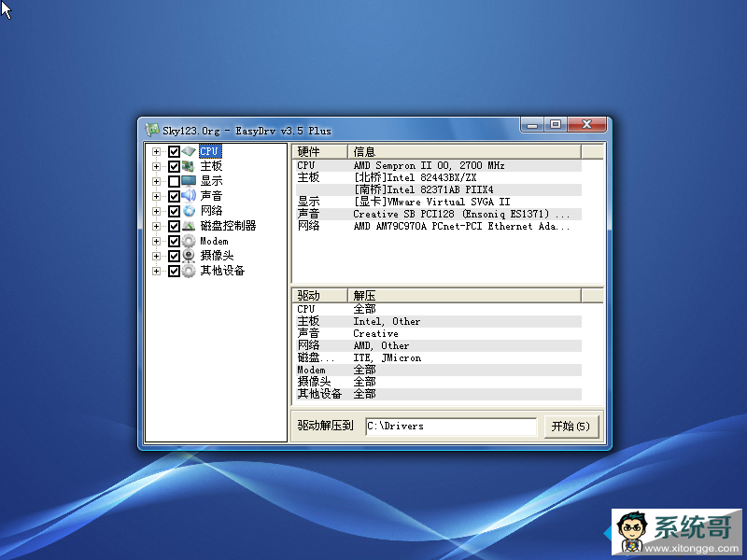
Task: Select the 声音 label in tree
Action: [211, 196]
